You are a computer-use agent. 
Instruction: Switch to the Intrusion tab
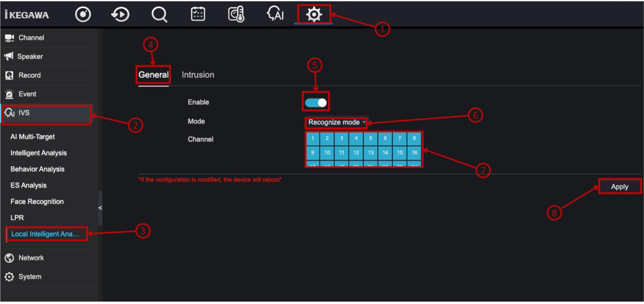click(x=198, y=75)
